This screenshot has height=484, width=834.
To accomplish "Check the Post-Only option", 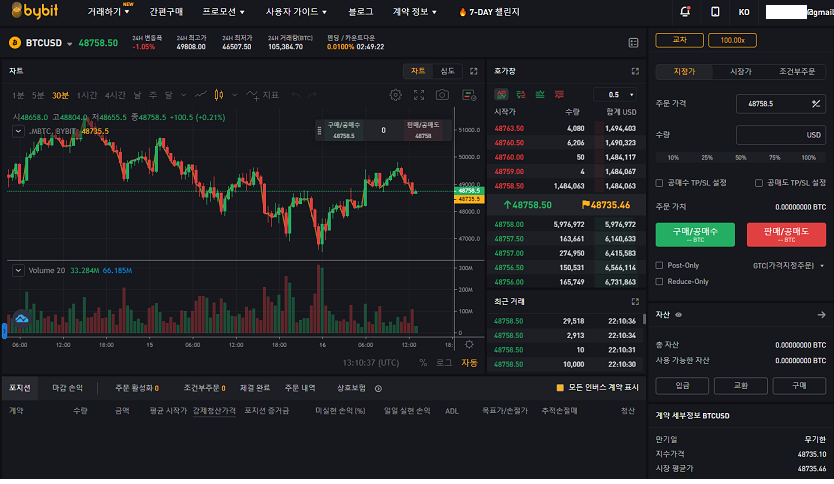I will [660, 265].
